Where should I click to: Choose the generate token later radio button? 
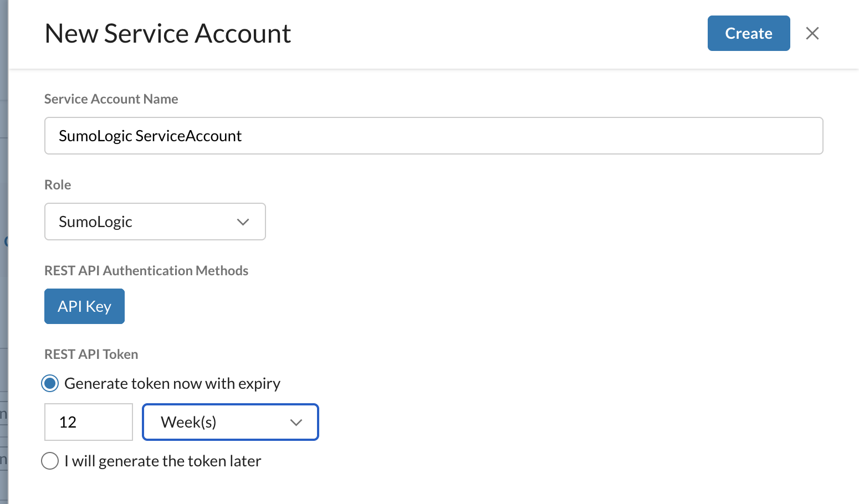coord(50,461)
